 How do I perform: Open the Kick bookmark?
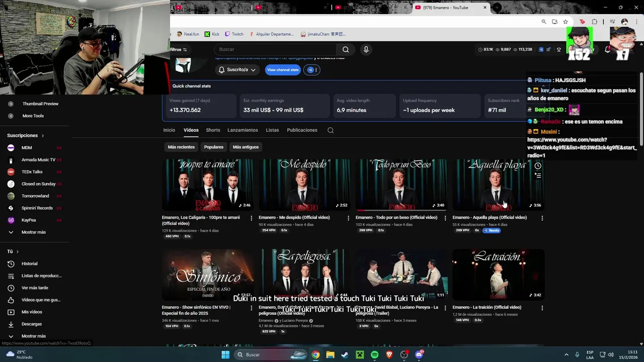(212, 34)
